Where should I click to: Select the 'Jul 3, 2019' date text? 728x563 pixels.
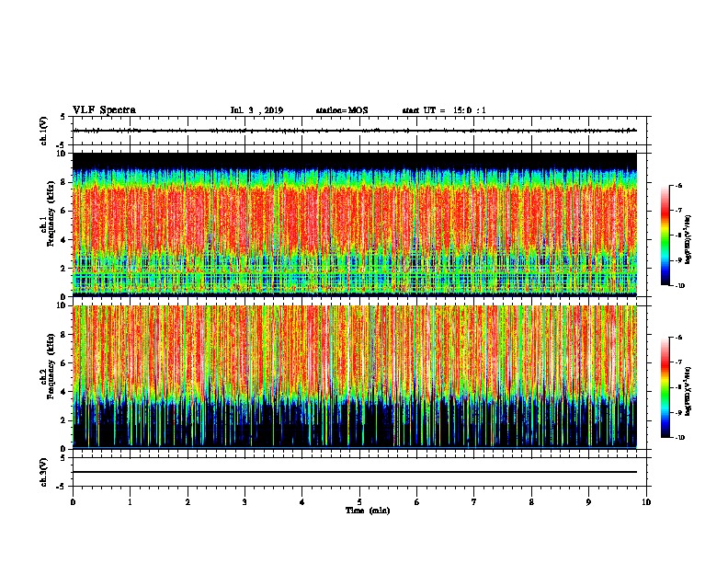coord(256,110)
